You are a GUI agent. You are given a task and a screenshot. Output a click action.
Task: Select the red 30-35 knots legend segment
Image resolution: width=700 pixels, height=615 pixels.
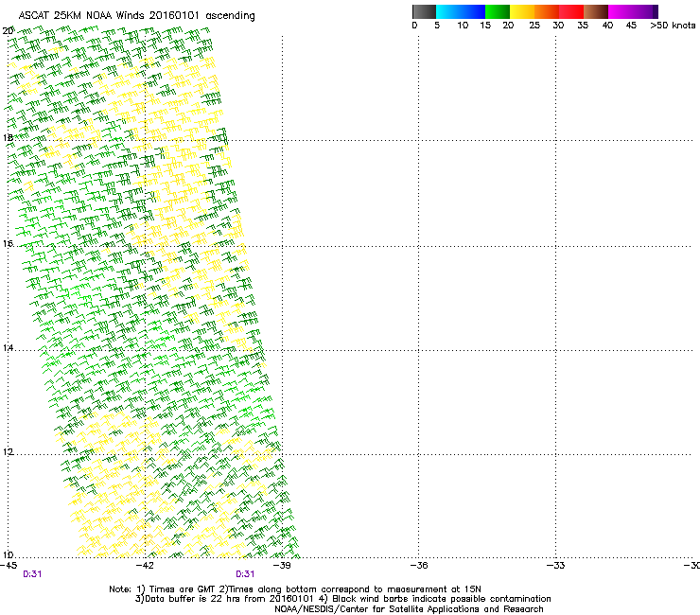click(x=571, y=11)
